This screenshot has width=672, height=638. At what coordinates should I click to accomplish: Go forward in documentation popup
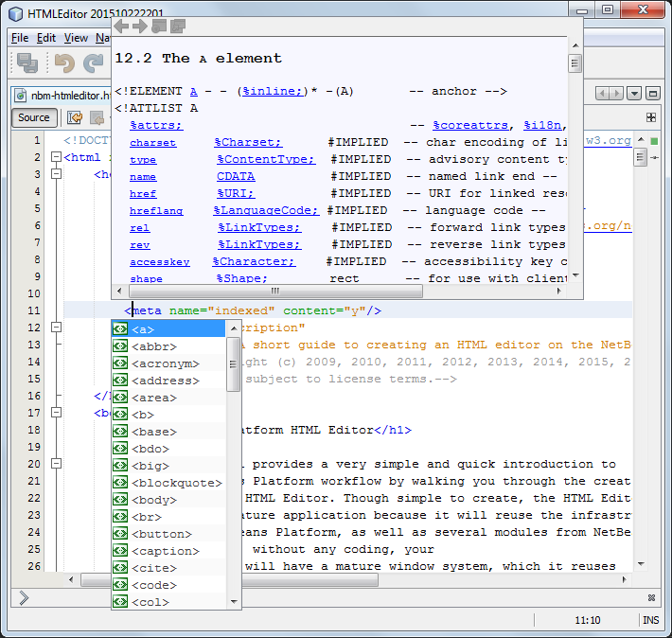tap(138, 27)
